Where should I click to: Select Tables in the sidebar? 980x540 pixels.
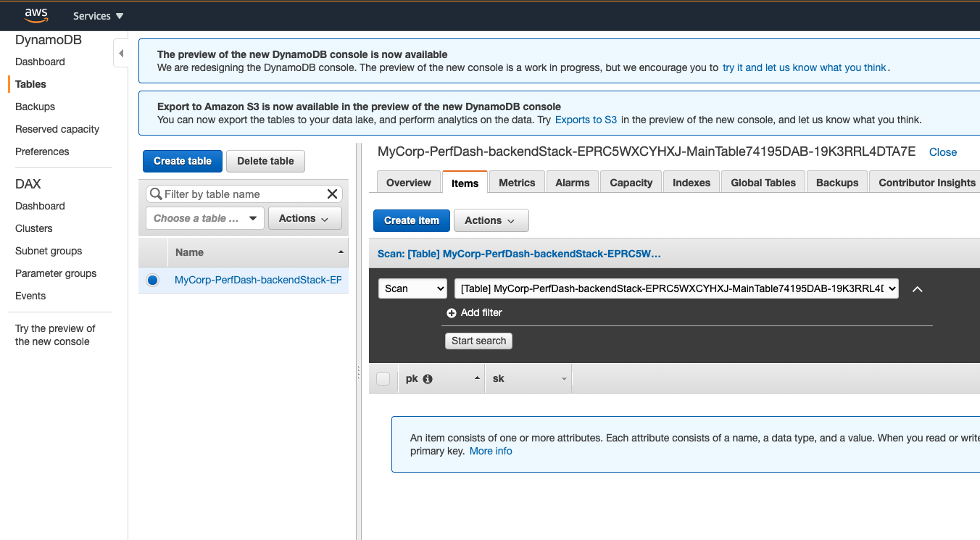pyautogui.click(x=30, y=84)
